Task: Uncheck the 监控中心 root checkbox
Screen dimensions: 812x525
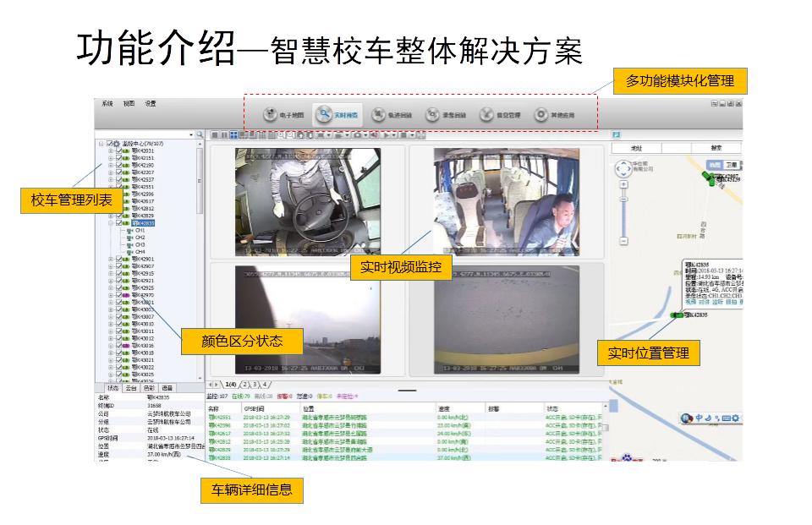Action: click(109, 144)
